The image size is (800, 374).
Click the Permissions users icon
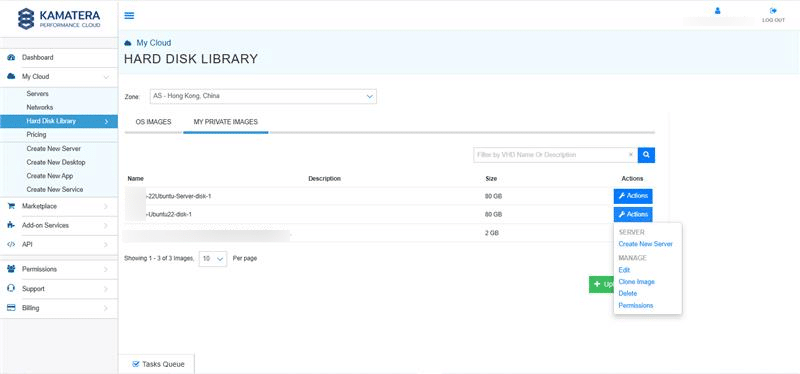(11, 269)
